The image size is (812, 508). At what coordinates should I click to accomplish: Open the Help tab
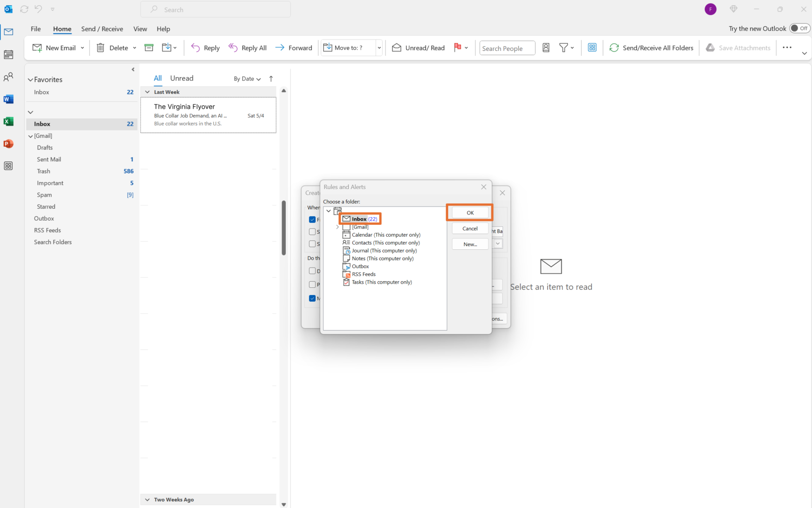click(163, 29)
